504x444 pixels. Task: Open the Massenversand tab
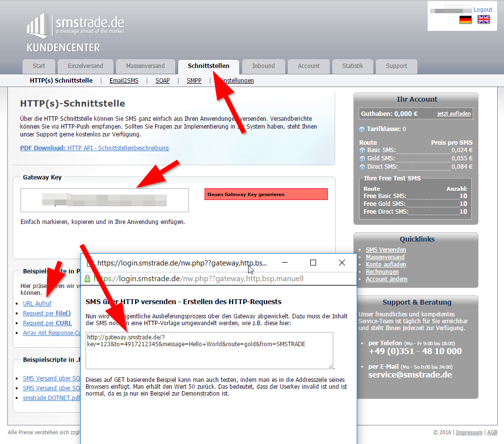tap(145, 66)
